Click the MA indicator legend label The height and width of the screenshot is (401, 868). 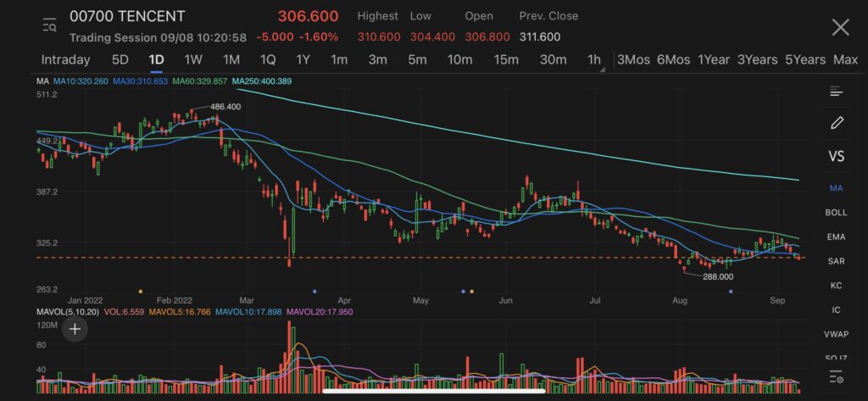42,81
